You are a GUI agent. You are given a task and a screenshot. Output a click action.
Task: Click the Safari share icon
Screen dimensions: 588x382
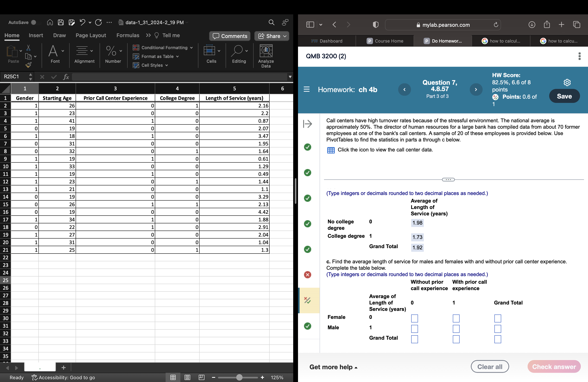(547, 24)
